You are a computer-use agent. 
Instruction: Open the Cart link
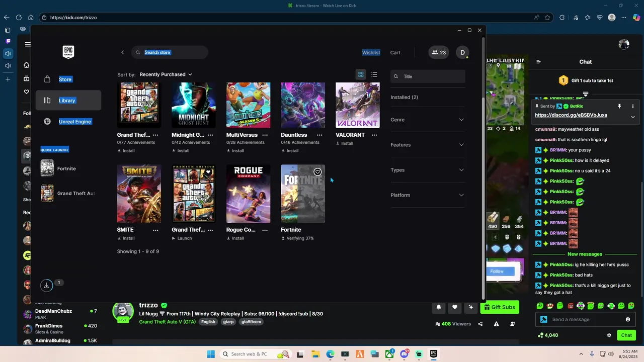pos(395,52)
